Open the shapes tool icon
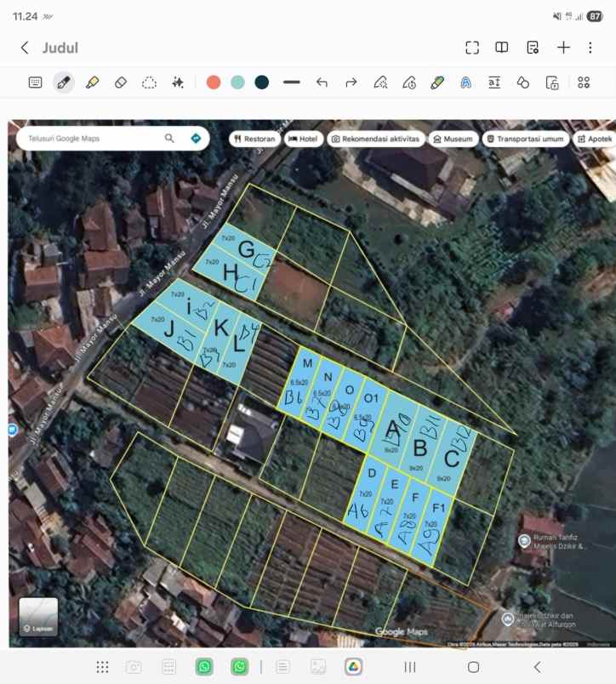 [522, 83]
